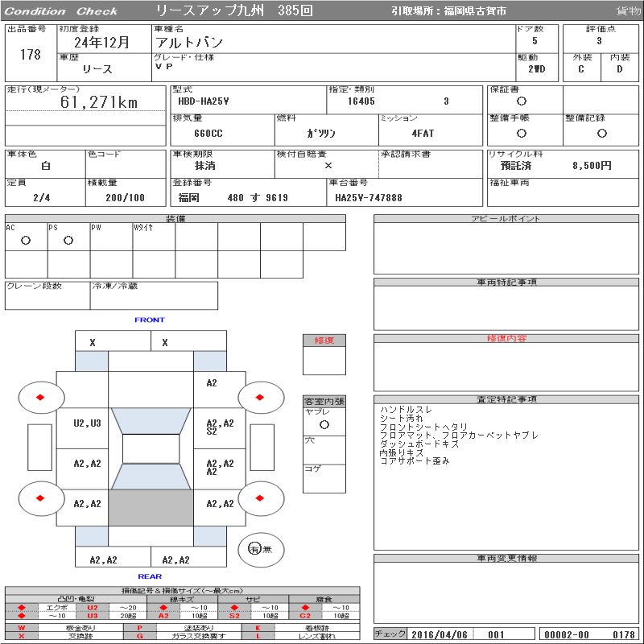
Task: Toggle the ヤブレ circle under 客室内張
Action: [x=324, y=424]
